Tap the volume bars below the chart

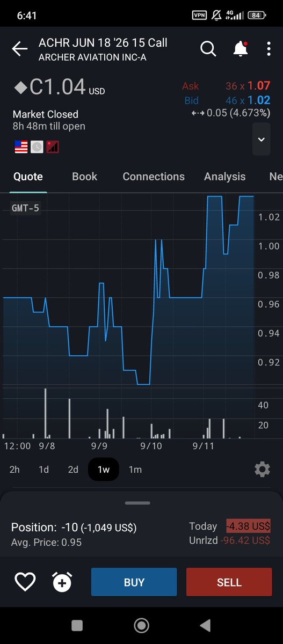128,413
